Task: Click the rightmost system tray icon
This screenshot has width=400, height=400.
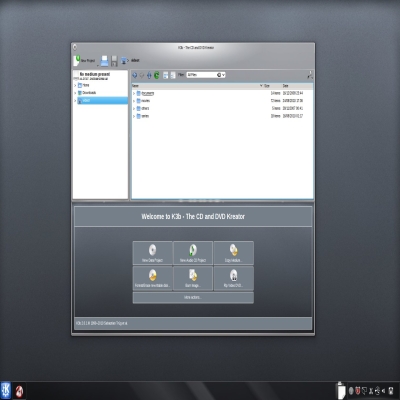Action: point(391,391)
